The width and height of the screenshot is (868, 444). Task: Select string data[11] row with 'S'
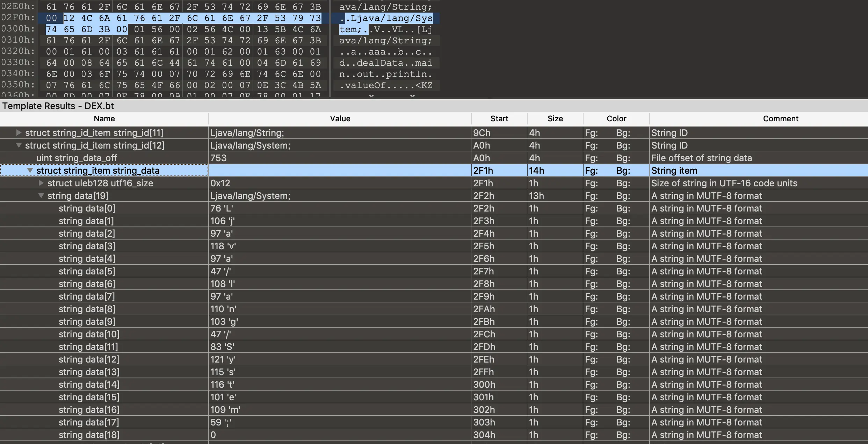(x=88, y=347)
